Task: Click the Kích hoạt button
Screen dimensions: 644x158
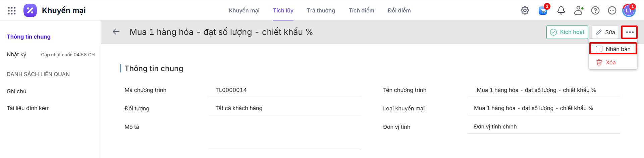Action: [x=567, y=32]
